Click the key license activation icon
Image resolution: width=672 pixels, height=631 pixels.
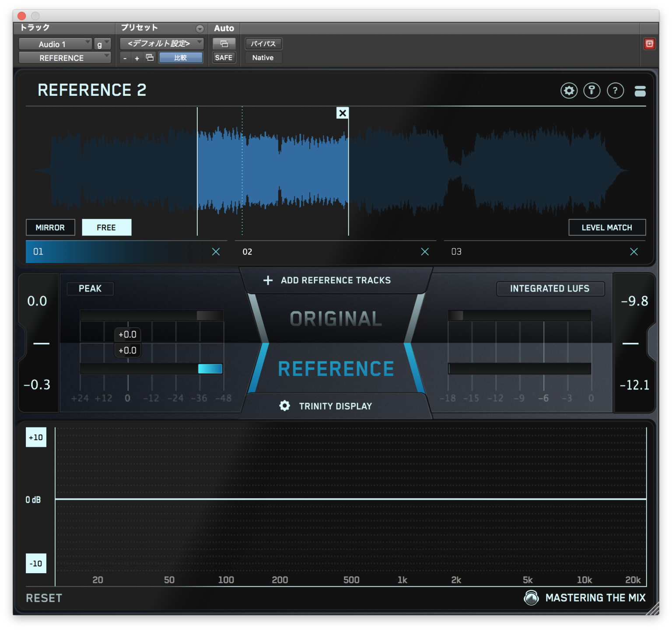tap(592, 91)
